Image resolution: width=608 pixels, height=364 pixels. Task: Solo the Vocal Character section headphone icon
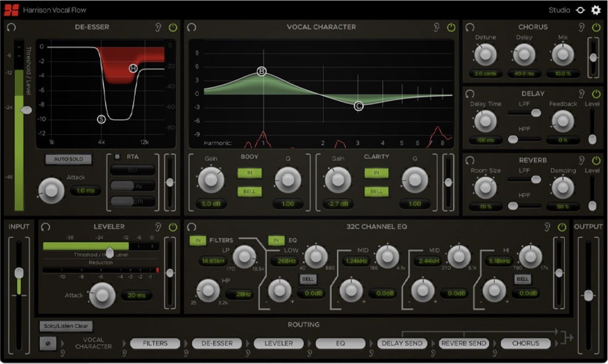point(192,27)
